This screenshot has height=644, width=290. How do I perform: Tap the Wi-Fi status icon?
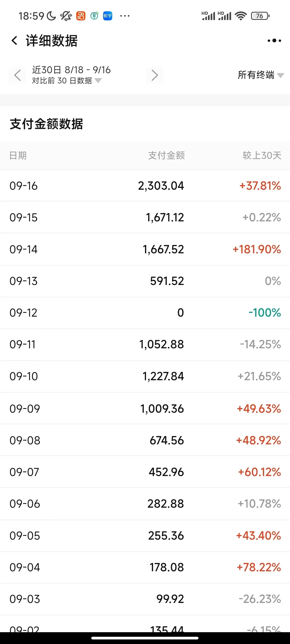coord(241,16)
